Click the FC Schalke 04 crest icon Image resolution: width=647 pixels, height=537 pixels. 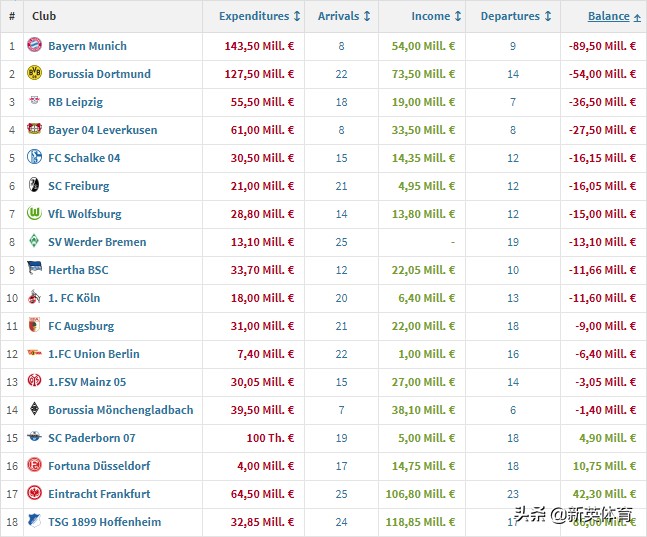[35, 158]
